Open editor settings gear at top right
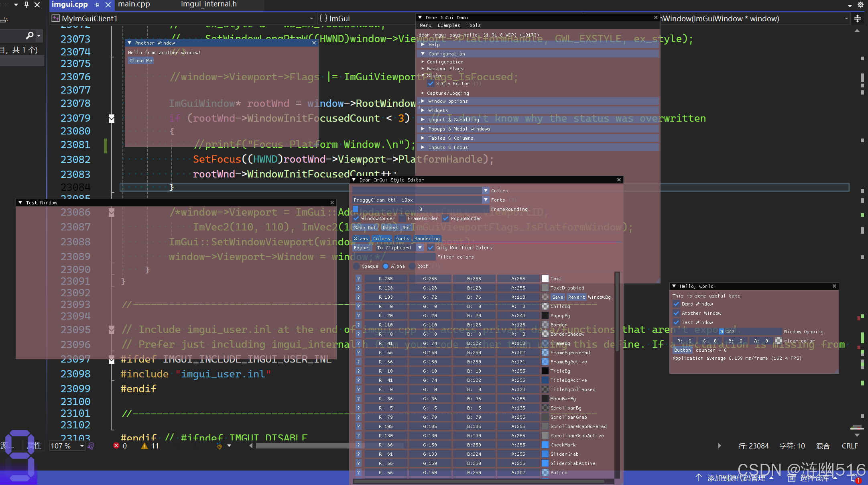Screen dimensions: 868x485 tap(860, 5)
